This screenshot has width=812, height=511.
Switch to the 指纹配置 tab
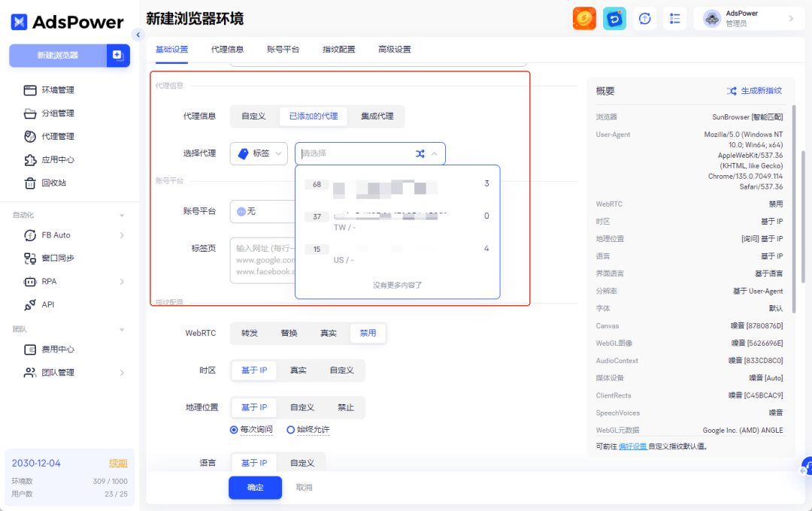338,49
